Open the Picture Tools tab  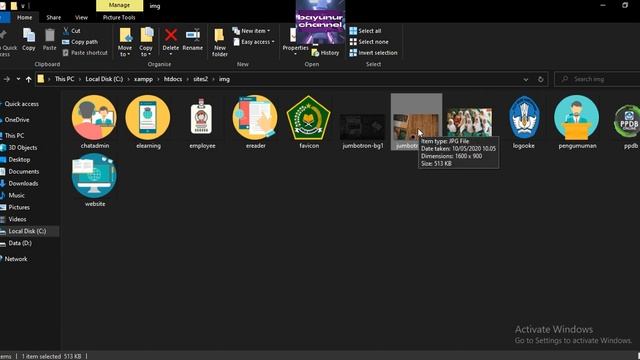[119, 17]
